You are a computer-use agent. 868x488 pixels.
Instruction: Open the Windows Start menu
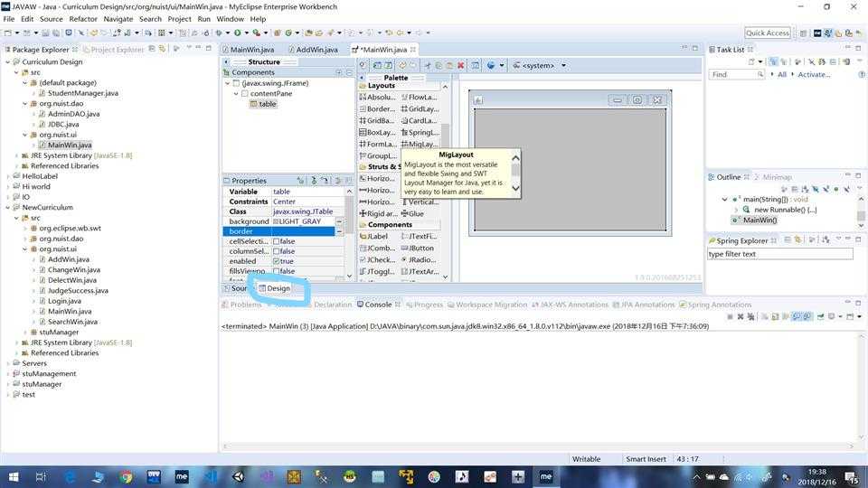(13, 476)
